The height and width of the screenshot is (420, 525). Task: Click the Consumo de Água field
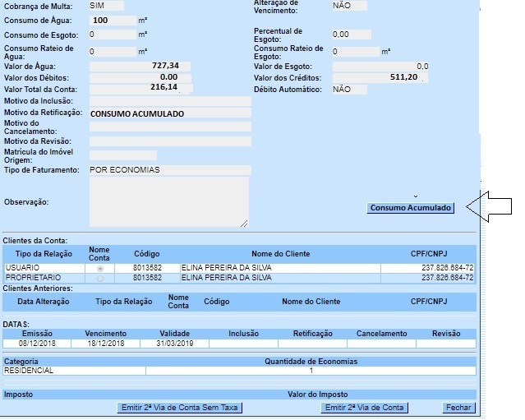tap(111, 20)
